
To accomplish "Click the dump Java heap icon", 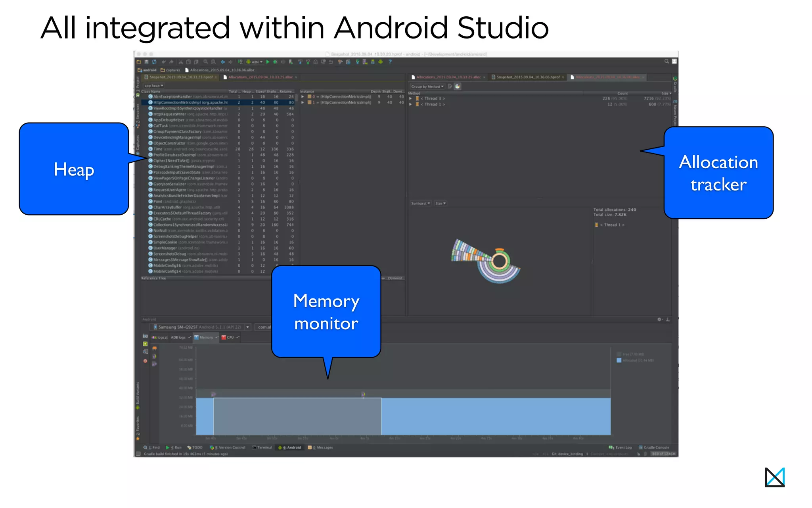I will tap(155, 356).
